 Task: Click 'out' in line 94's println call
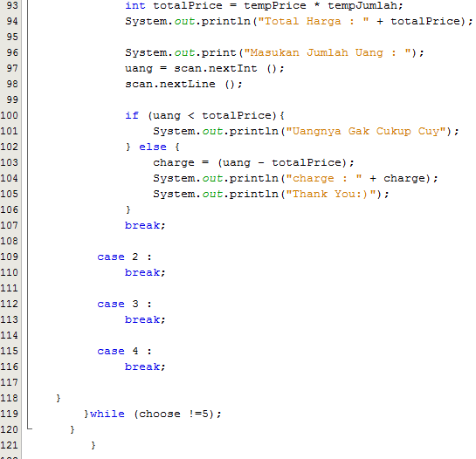tap(184, 21)
